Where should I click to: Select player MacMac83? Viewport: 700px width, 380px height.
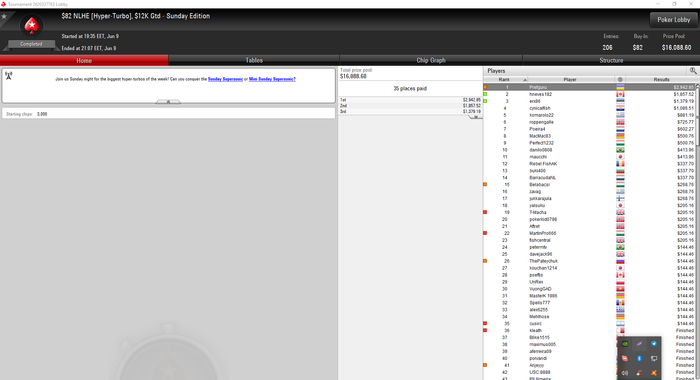(x=589, y=136)
